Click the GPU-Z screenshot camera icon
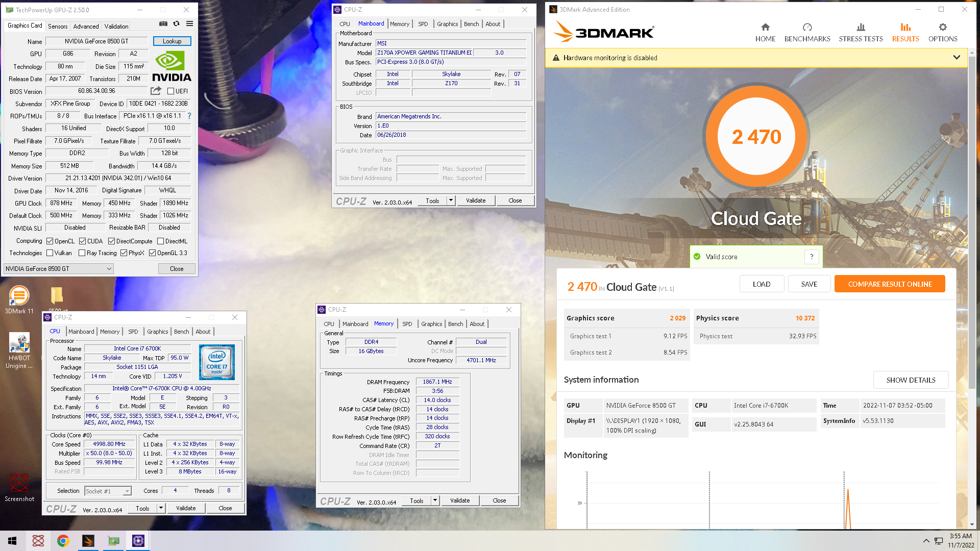 (163, 23)
